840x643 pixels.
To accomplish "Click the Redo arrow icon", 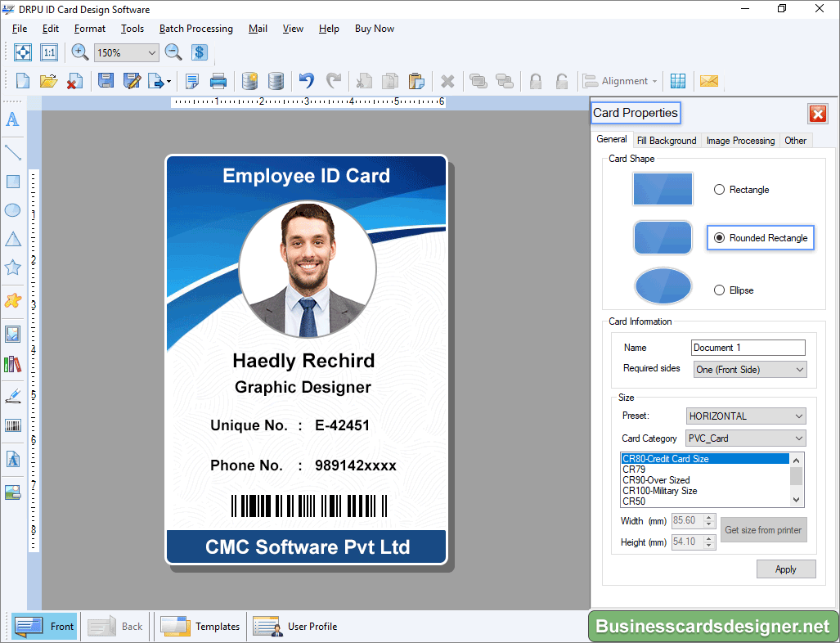I will pos(333,81).
